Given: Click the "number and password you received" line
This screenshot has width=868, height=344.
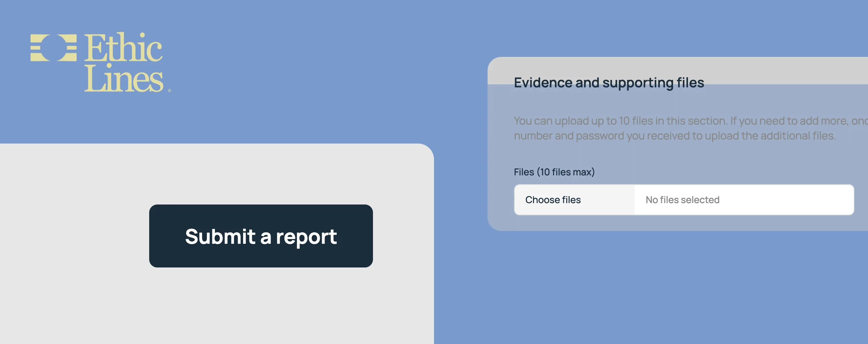Looking at the screenshot, I should pyautogui.click(x=675, y=136).
